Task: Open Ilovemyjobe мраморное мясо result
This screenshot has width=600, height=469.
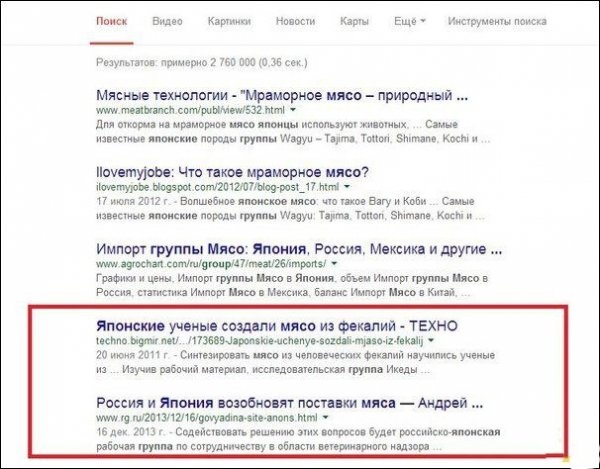Action: (232, 173)
